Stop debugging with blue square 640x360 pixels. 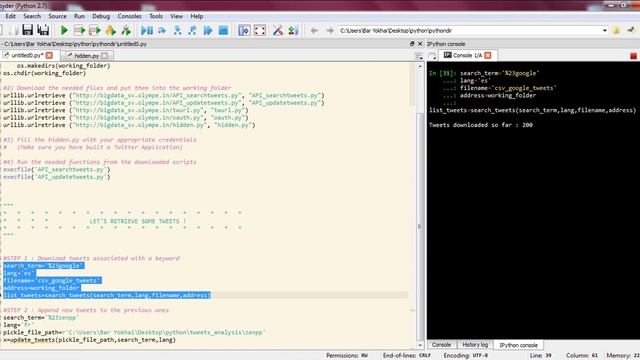tap(223, 30)
